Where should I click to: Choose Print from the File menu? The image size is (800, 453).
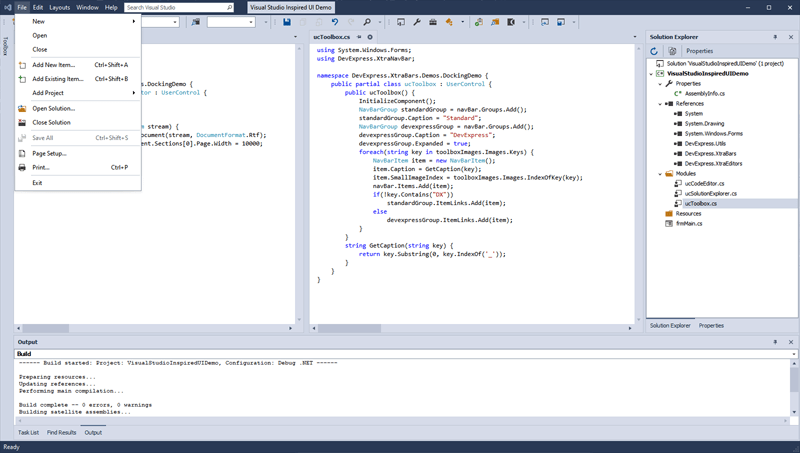pyautogui.click(x=78, y=167)
